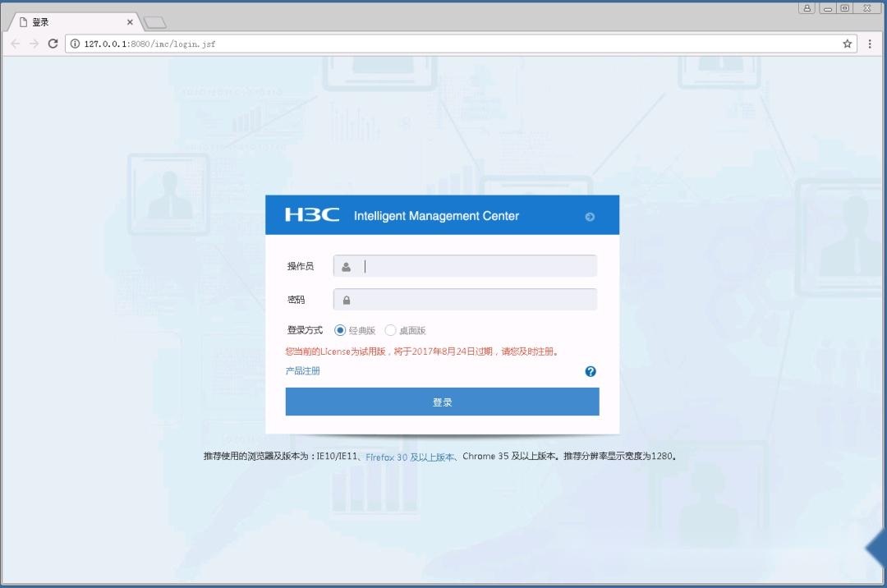
Task: Open the 产品注册 registration link
Action: 301,370
